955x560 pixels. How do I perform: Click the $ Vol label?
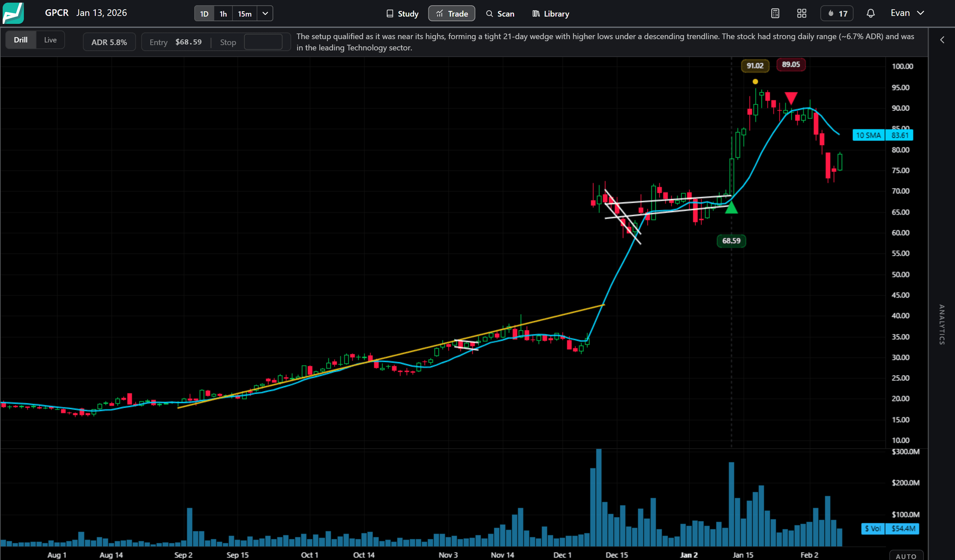(x=873, y=529)
